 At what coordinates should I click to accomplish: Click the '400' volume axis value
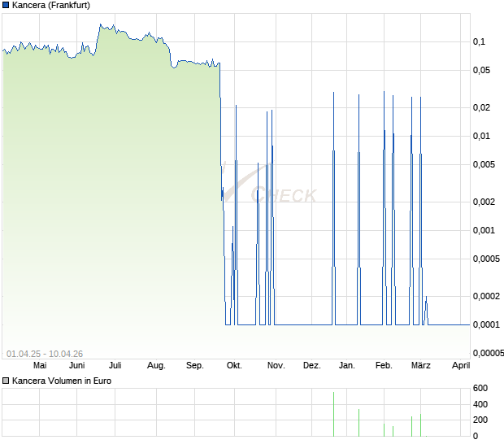click(480, 404)
